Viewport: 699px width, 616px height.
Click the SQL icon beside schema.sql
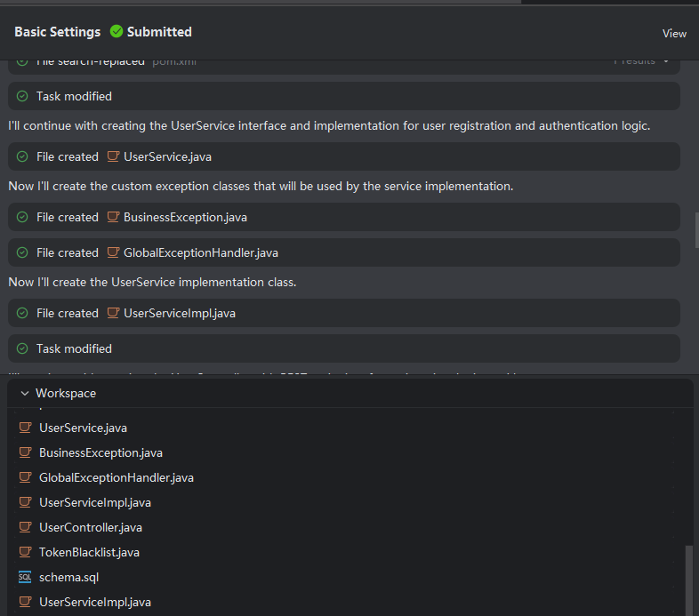click(25, 577)
